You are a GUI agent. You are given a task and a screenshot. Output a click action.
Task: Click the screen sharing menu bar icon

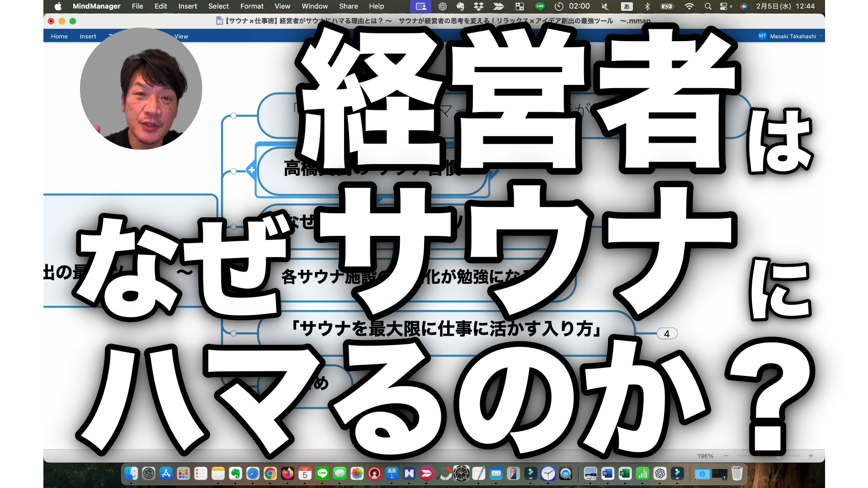(420, 6)
